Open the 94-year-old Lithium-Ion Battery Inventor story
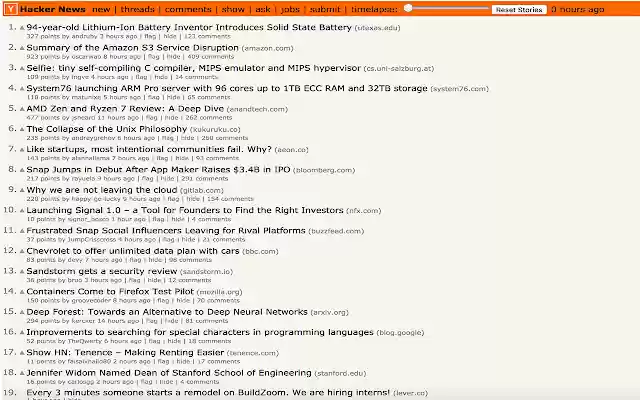The height and width of the screenshot is (400, 640). tap(189, 27)
